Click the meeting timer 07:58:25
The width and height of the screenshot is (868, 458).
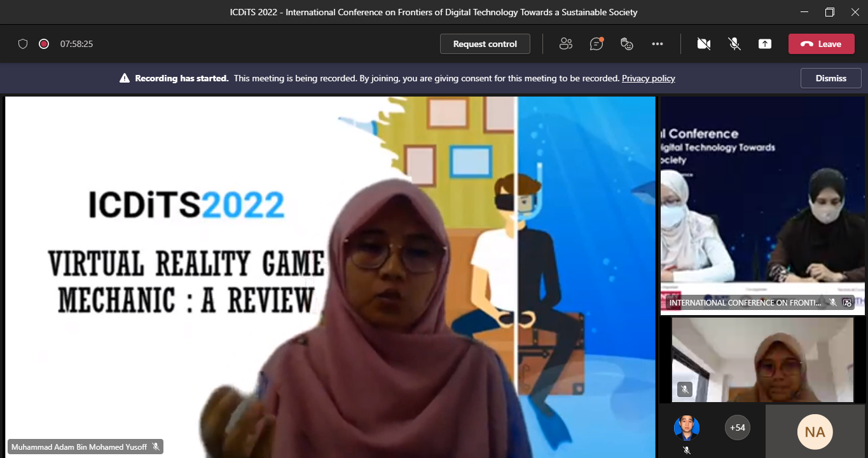(77, 44)
